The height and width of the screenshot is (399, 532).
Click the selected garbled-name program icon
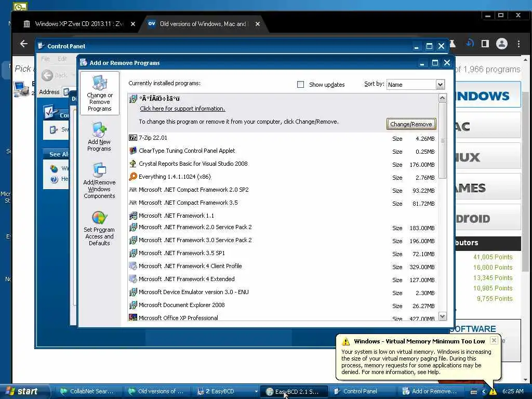[133, 99]
